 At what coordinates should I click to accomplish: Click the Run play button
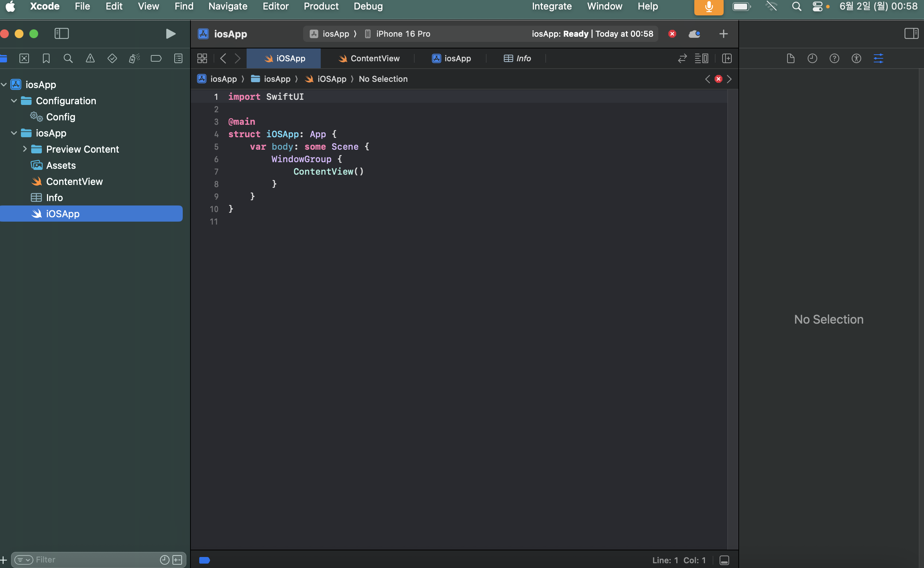point(171,34)
